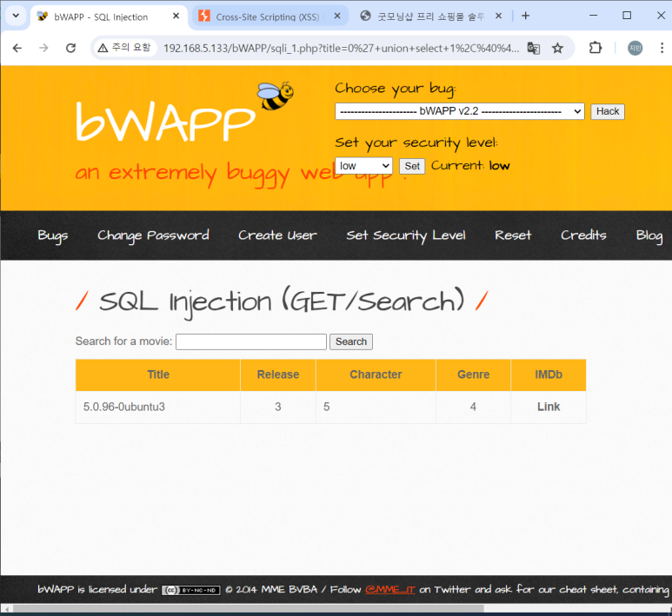Open the Create User menu item
The height and width of the screenshot is (616, 672).
pyautogui.click(x=277, y=235)
